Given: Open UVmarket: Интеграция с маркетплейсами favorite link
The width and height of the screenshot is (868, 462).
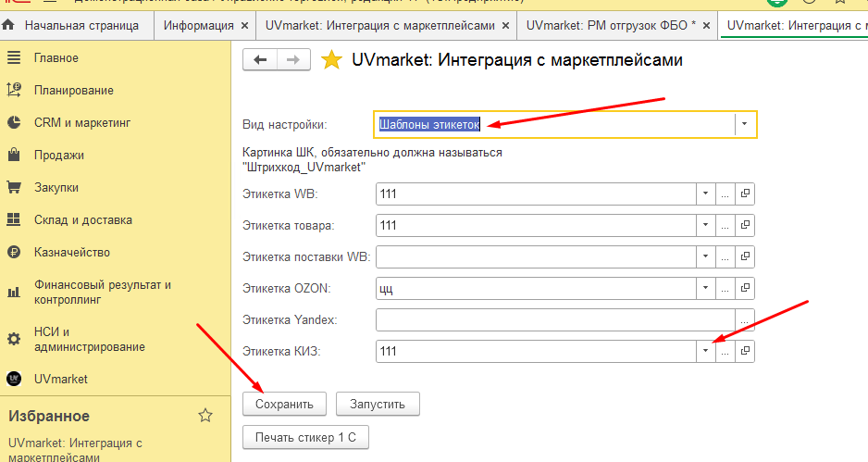Looking at the screenshot, I should point(75,450).
